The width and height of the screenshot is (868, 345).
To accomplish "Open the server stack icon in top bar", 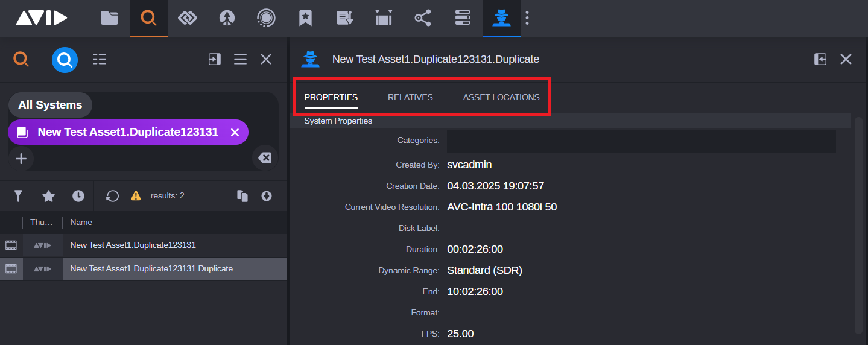I will tap(462, 18).
